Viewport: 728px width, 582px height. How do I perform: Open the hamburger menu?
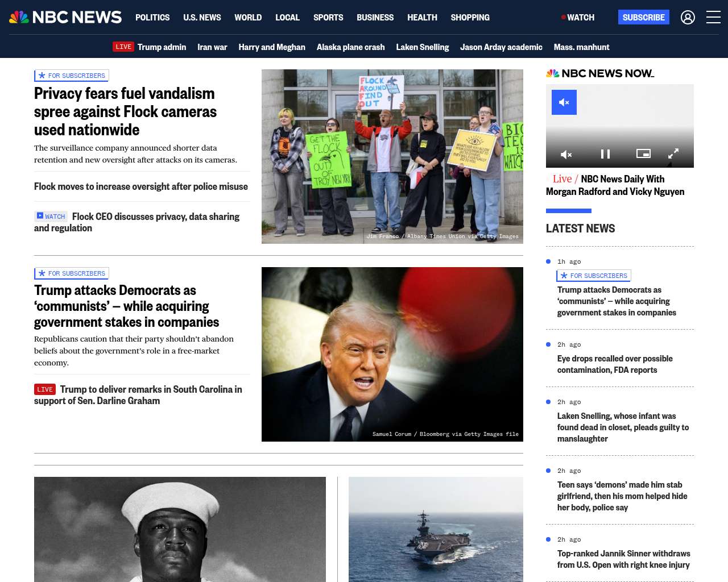(x=713, y=17)
